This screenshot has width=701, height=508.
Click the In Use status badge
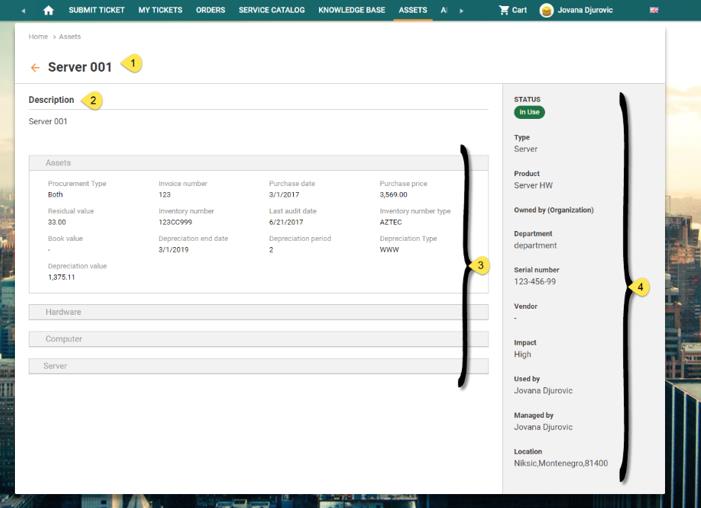point(529,112)
